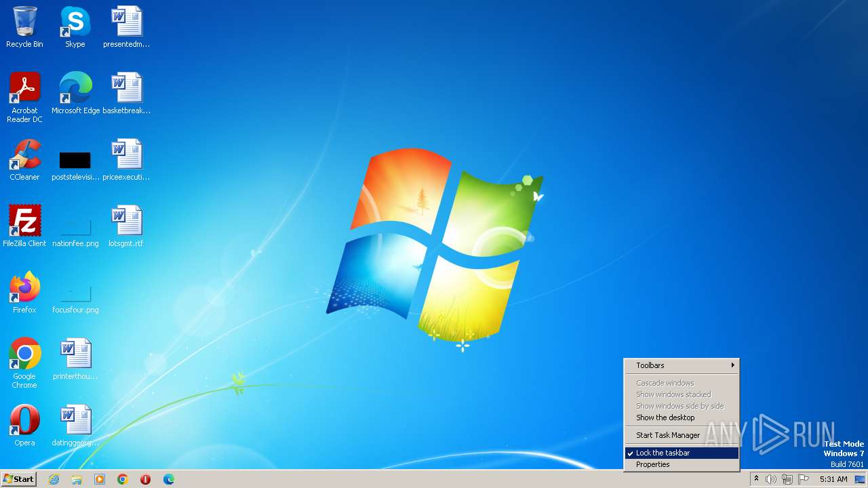Viewport: 868px width, 488px height.
Task: Click the disabled Cascade windows entry
Action: [x=682, y=383]
